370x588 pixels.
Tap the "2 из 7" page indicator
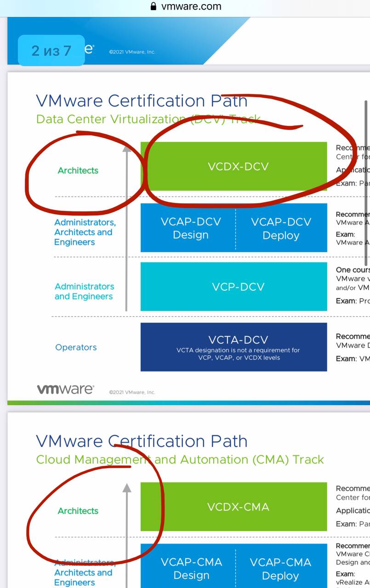(51, 51)
